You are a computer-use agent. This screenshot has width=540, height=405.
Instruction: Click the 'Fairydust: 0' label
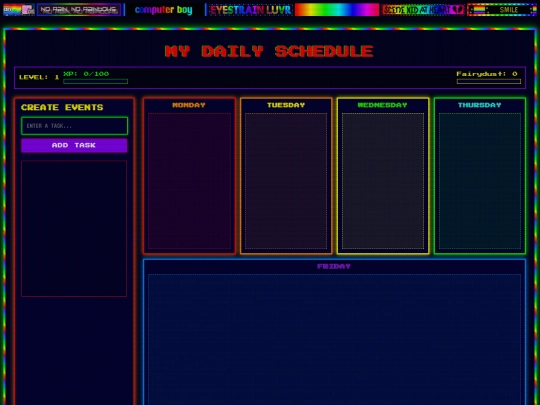coord(487,74)
